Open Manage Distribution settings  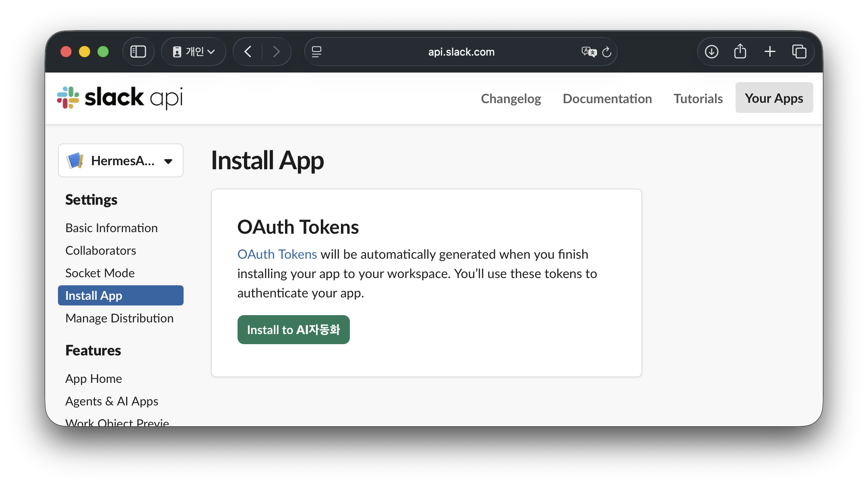120,318
